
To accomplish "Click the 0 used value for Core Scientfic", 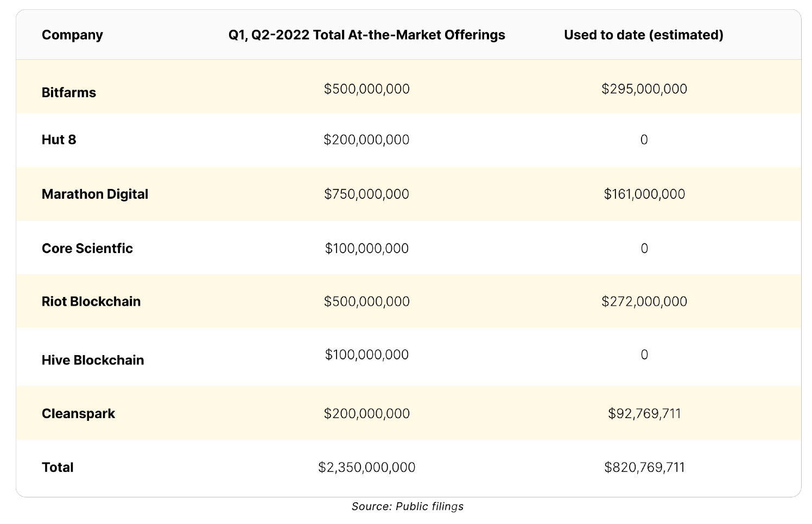I will (644, 248).
